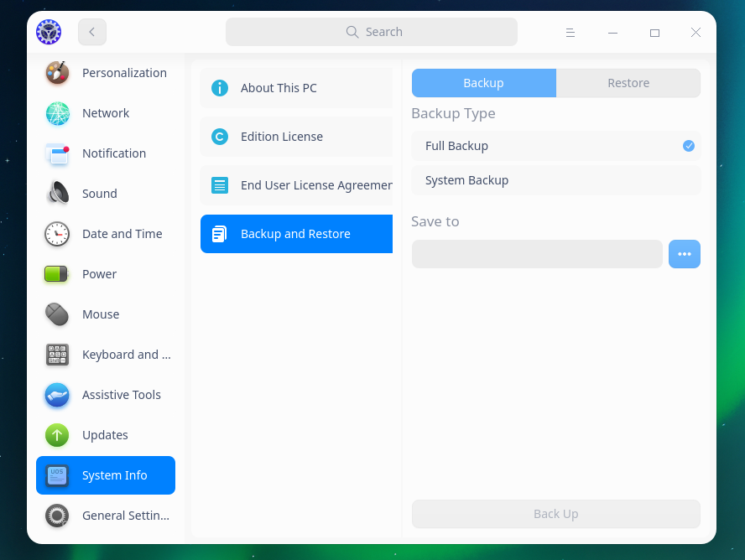This screenshot has width=745, height=560.
Task: Open the About This PC page
Action: 296,88
